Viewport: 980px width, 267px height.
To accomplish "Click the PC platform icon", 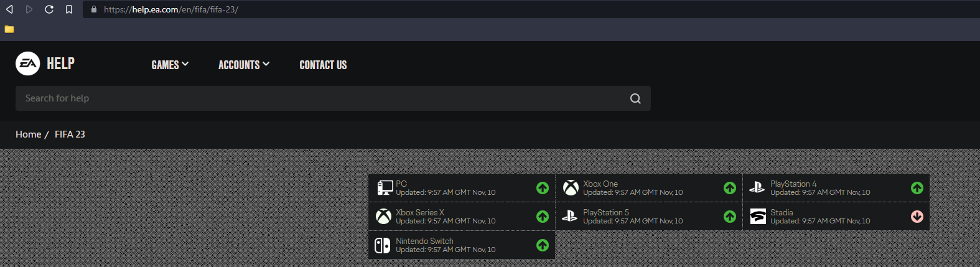I will [385, 188].
